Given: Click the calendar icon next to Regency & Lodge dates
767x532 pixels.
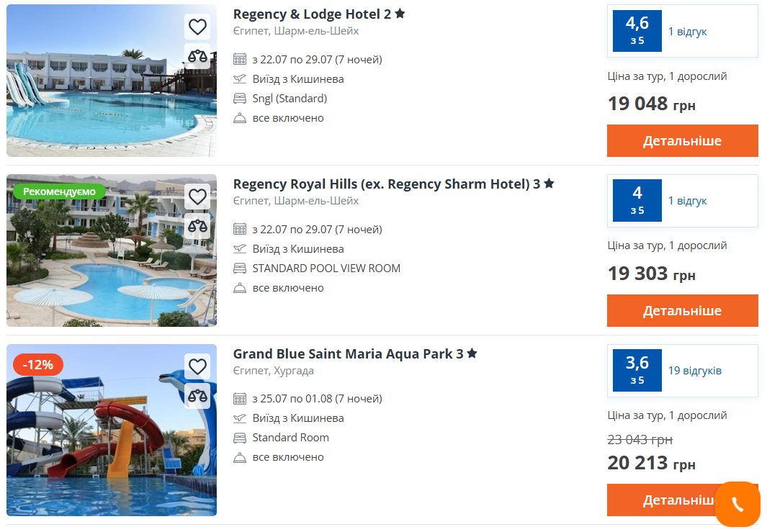Looking at the screenshot, I should [239, 60].
